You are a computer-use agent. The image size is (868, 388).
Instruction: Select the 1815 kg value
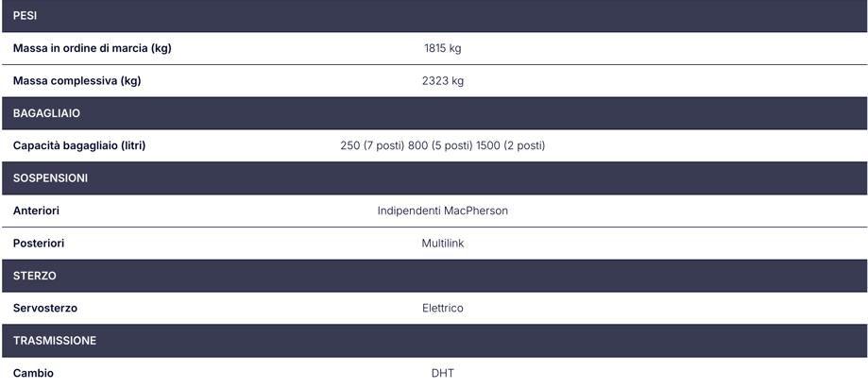tap(442, 48)
